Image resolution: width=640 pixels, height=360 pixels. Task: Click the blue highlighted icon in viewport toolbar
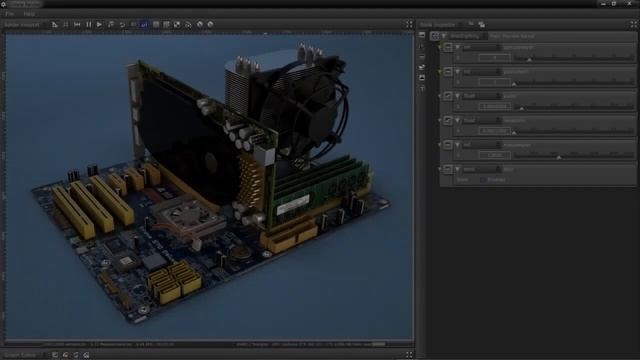pos(144,24)
